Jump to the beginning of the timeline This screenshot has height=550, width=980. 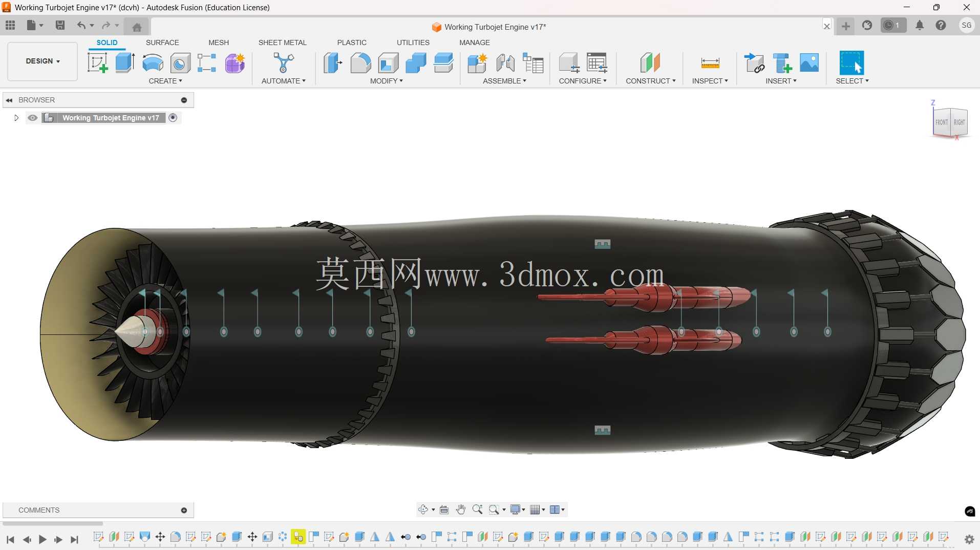tap(10, 539)
